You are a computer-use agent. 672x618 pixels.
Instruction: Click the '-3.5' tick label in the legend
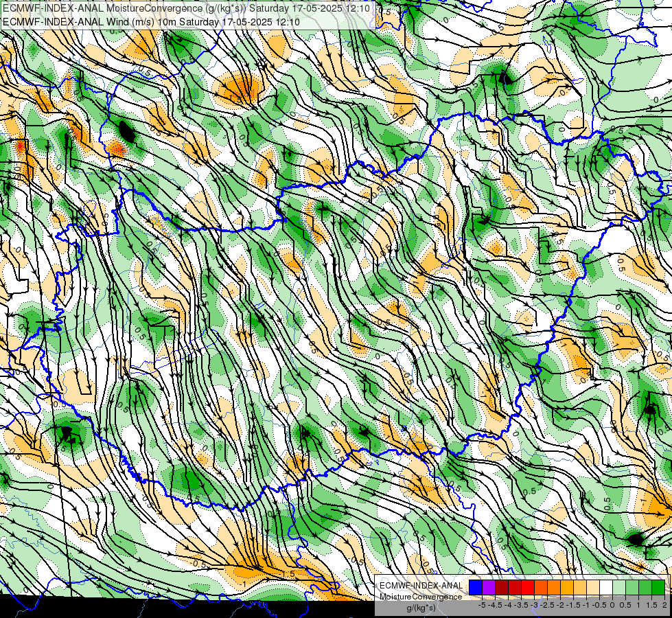click(521, 605)
